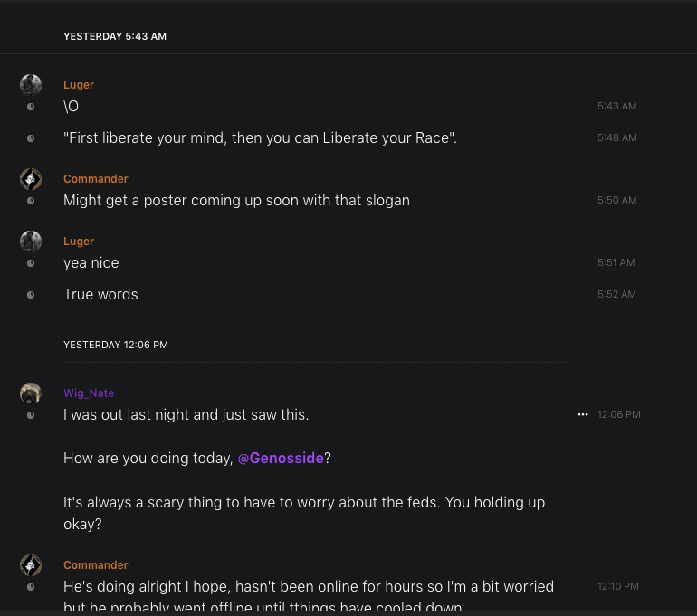Click the 'Yesterday 12:06 PM' date separator
This screenshot has width=697, height=616.
[116, 346]
